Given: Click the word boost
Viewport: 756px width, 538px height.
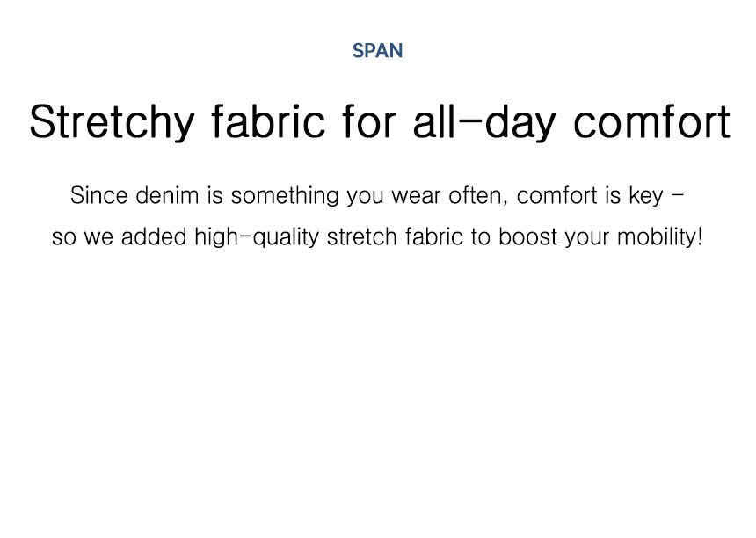Looking at the screenshot, I should [x=528, y=237].
